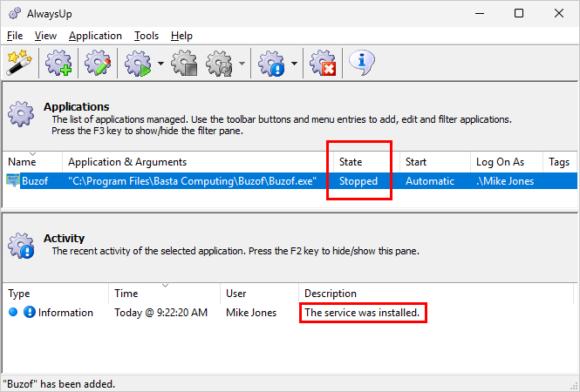
Task: Click the Add Application gear icon
Action: tap(58, 63)
